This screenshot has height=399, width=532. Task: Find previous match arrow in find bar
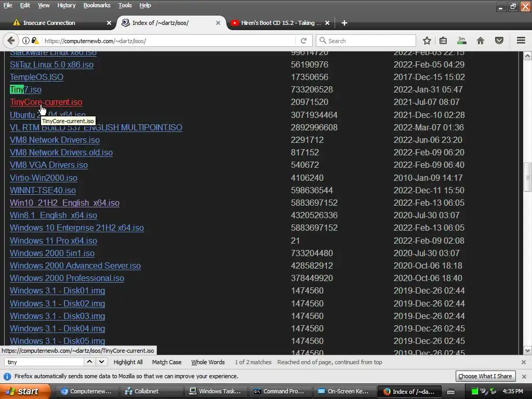[x=89, y=362]
